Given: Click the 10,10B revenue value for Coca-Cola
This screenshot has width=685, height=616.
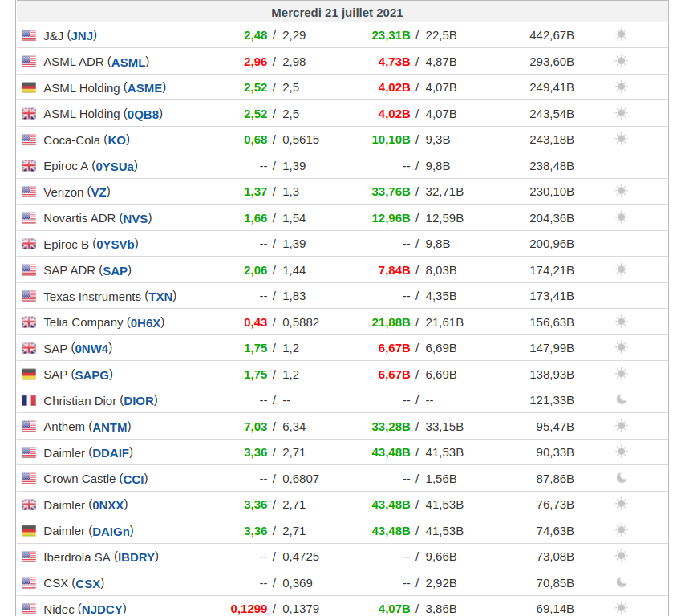Looking at the screenshot, I should pyautogui.click(x=391, y=140).
